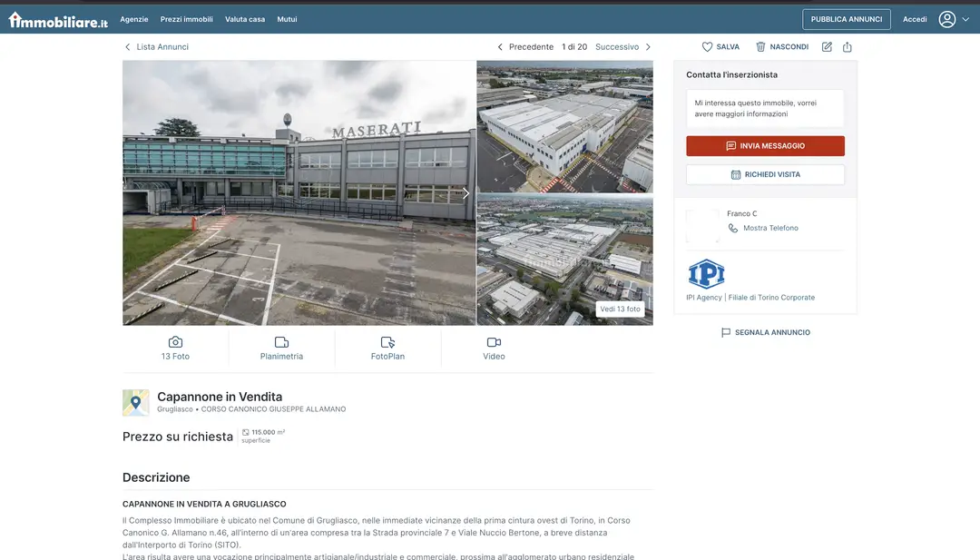The height and width of the screenshot is (560, 980).
Task: Open the upper aerial warehouse photo
Action: (x=564, y=126)
